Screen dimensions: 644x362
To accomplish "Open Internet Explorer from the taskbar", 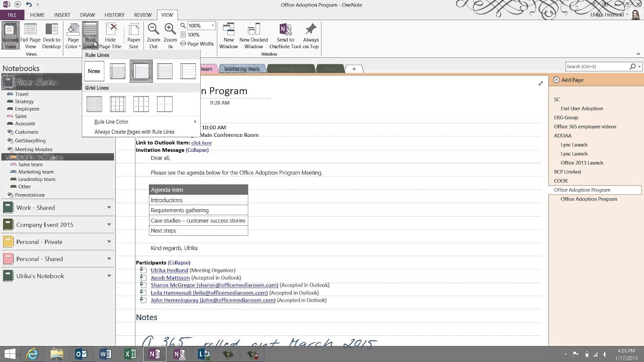I will pyautogui.click(x=32, y=354).
